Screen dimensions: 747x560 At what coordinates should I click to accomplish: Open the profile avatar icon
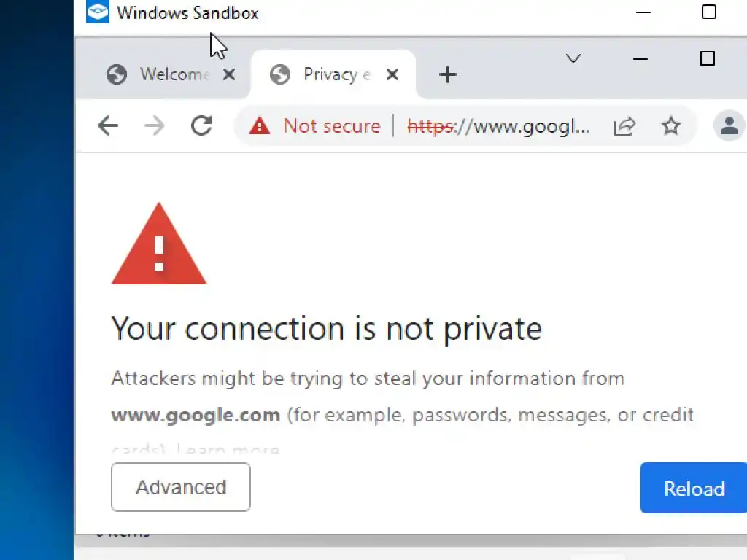pyautogui.click(x=729, y=126)
